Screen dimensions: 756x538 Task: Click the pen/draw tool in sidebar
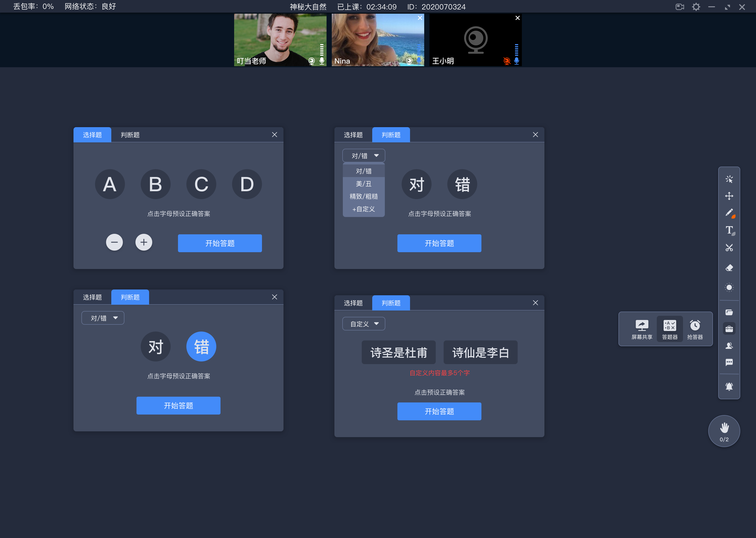(729, 213)
